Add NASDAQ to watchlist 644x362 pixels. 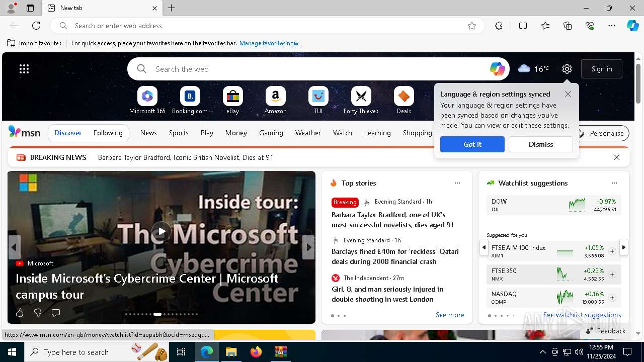tap(612, 298)
